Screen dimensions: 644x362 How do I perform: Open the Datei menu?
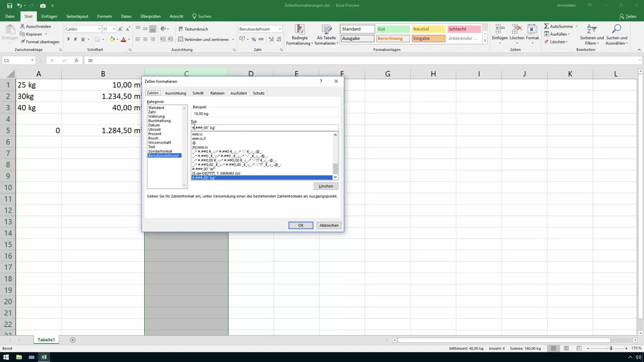(10, 16)
